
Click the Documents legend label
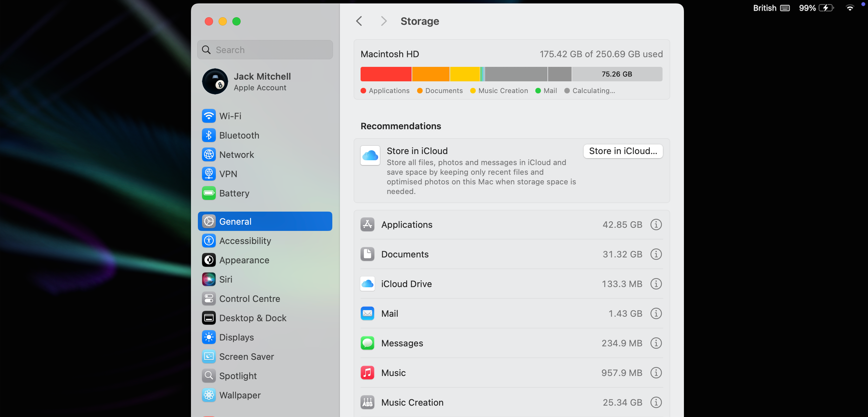[444, 91]
